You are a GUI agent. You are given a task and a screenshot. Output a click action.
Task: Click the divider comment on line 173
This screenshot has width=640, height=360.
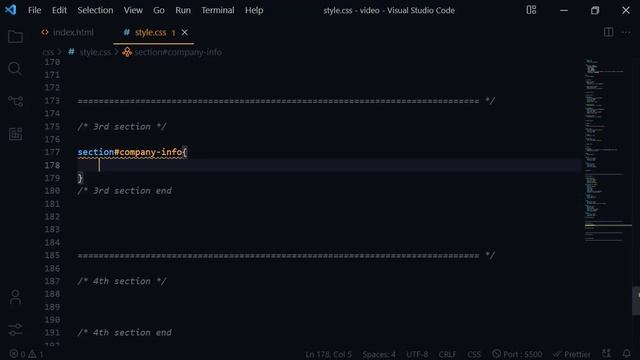[x=286, y=101]
